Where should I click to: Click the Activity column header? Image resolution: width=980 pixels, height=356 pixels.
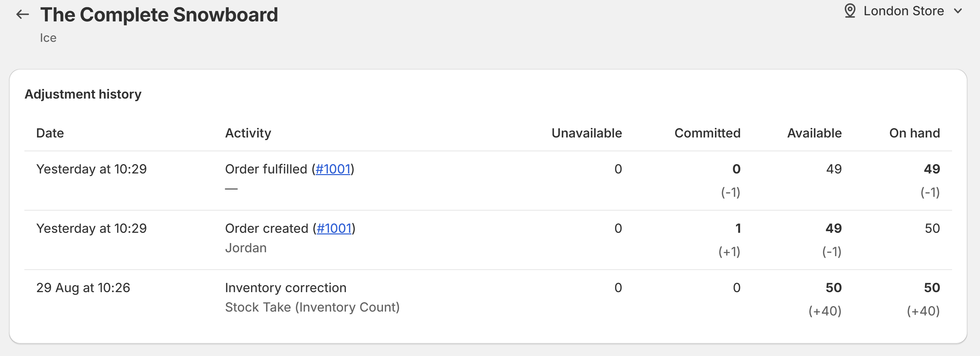(248, 133)
